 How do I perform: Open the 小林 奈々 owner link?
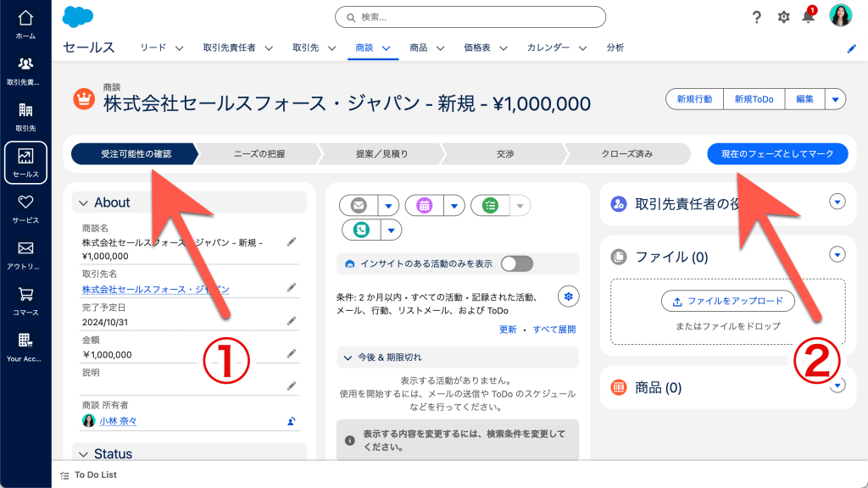point(118,421)
